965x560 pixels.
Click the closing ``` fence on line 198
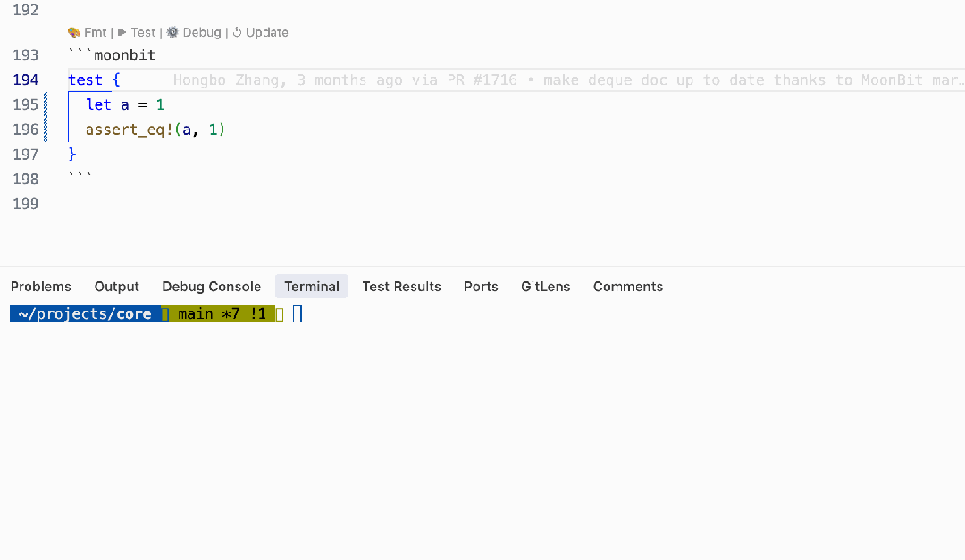tap(80, 176)
